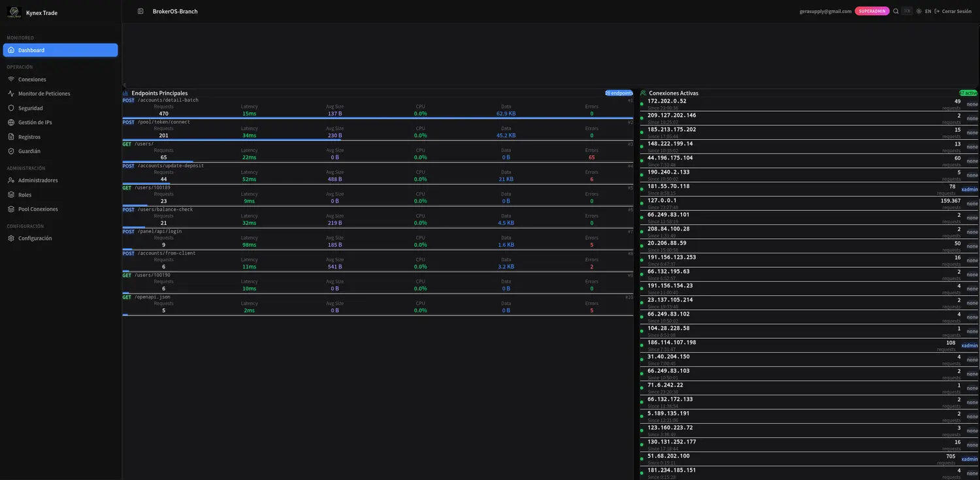Select connection 172.202.0.52
Viewport: 980px width, 480px height.
(x=809, y=104)
